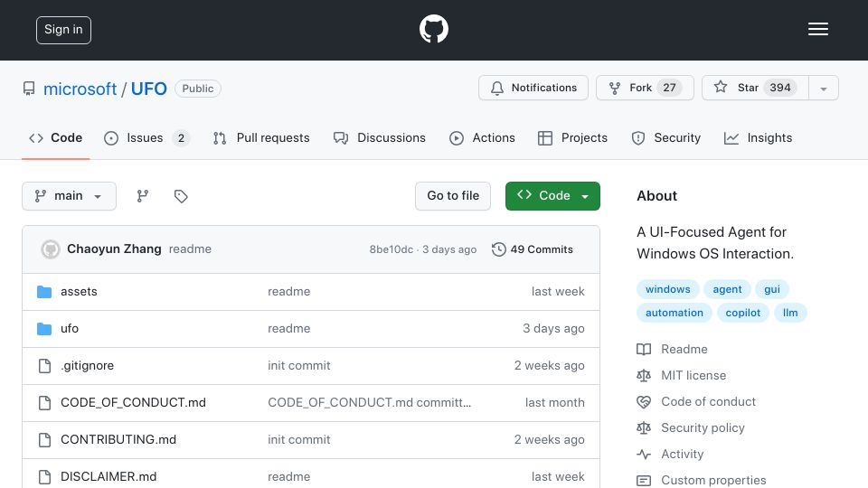Fork the repository with Fork button
This screenshot has height=488, width=868.
coord(645,88)
